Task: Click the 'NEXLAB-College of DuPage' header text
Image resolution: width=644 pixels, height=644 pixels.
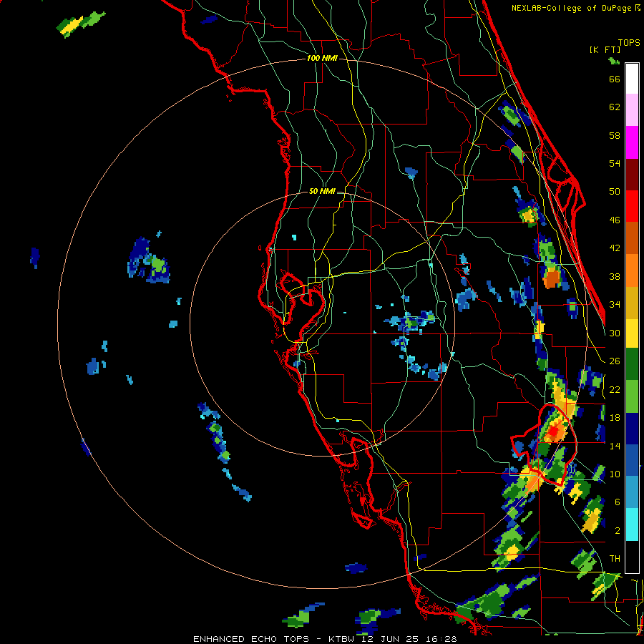Action: coord(571,8)
